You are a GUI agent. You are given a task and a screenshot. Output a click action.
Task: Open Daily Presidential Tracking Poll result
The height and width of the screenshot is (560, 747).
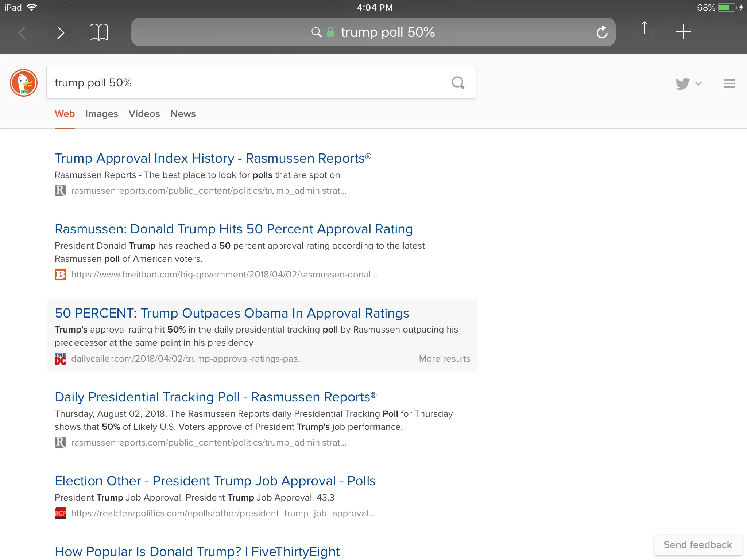[x=215, y=397]
